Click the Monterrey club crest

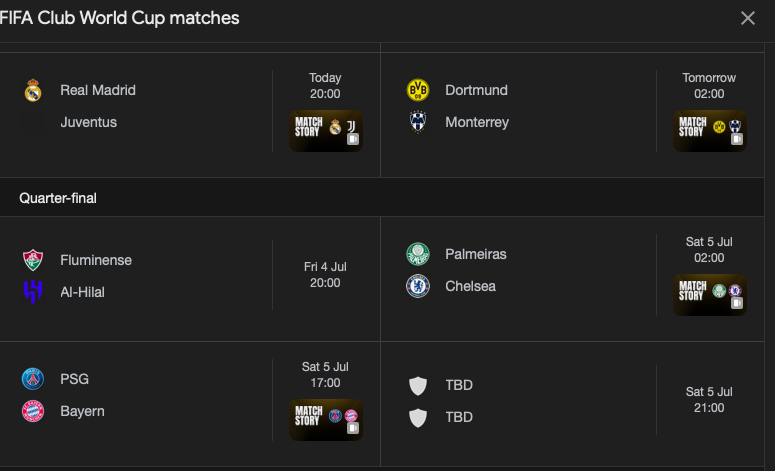(418, 122)
